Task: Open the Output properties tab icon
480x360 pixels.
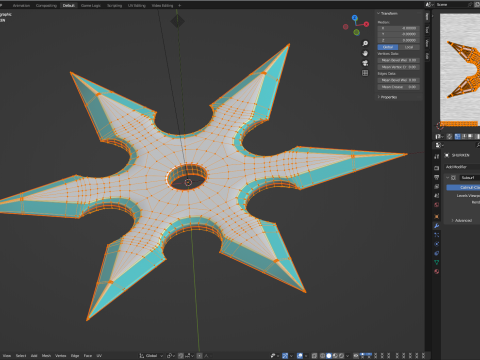Action: (436, 177)
